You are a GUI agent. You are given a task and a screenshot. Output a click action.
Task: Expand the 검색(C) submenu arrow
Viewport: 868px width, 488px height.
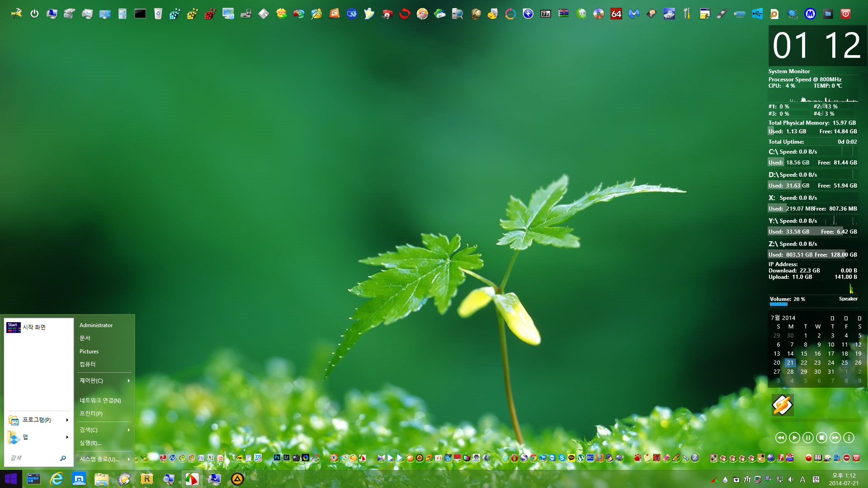[x=129, y=430]
